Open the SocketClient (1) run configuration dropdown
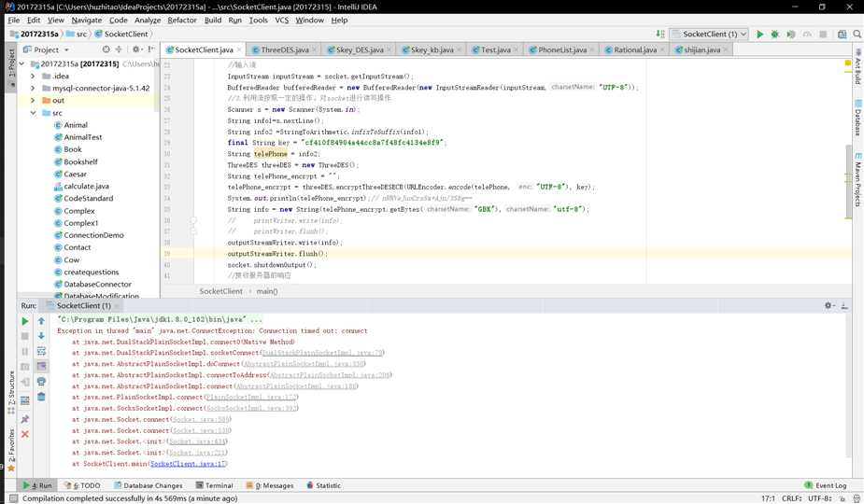 point(710,35)
